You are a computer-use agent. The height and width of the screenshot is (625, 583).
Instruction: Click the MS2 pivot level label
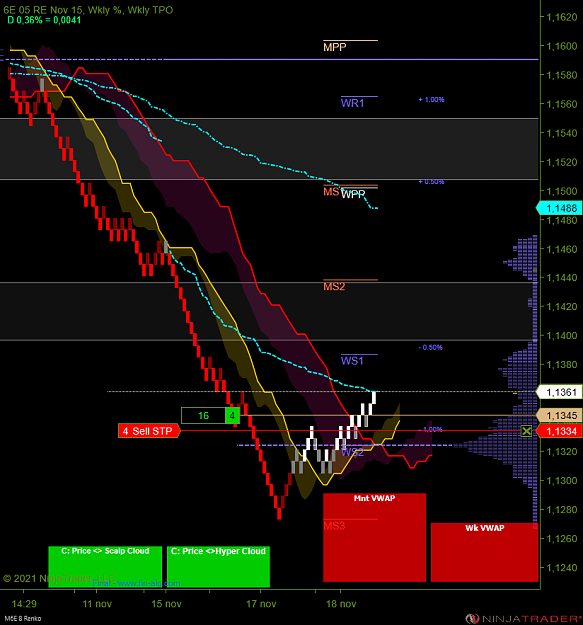[334, 287]
